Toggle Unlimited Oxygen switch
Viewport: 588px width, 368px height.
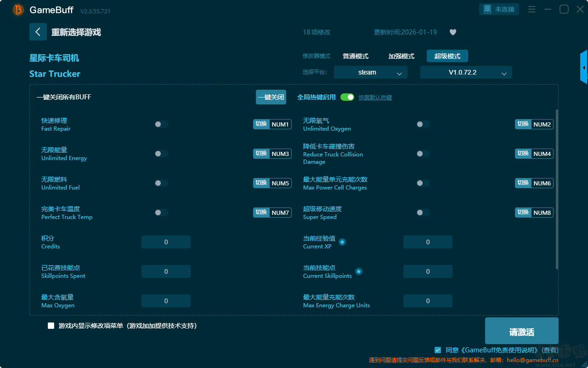pos(423,124)
